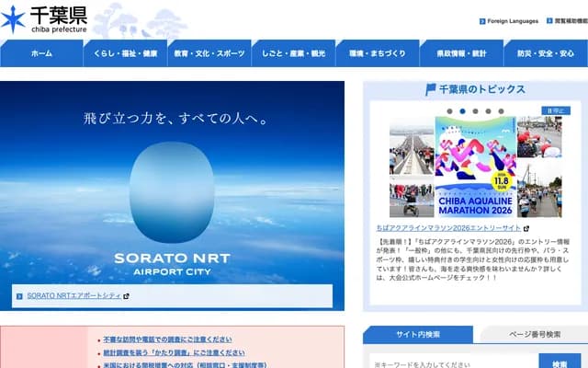Focus the keyword search input field
This screenshot has width=588, height=368.
(x=454, y=363)
